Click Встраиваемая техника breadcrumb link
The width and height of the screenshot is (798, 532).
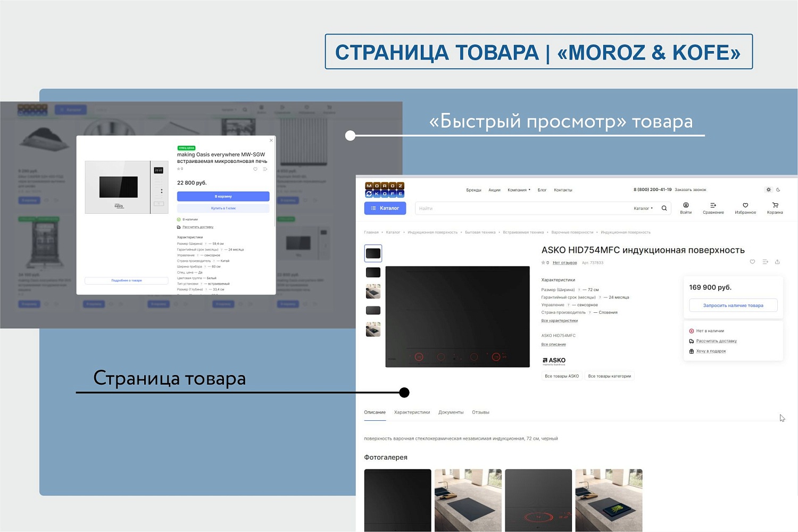point(523,232)
